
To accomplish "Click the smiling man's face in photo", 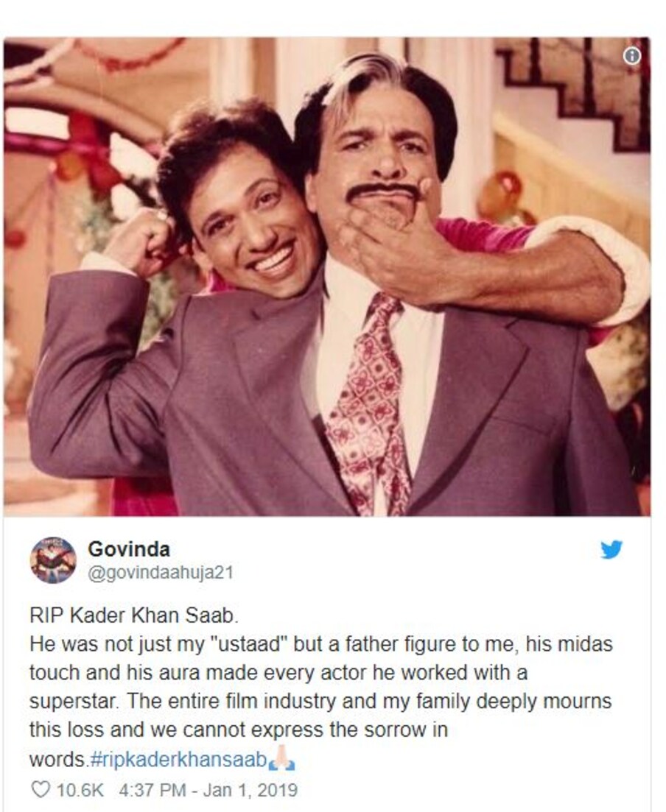I will coord(249,228).
